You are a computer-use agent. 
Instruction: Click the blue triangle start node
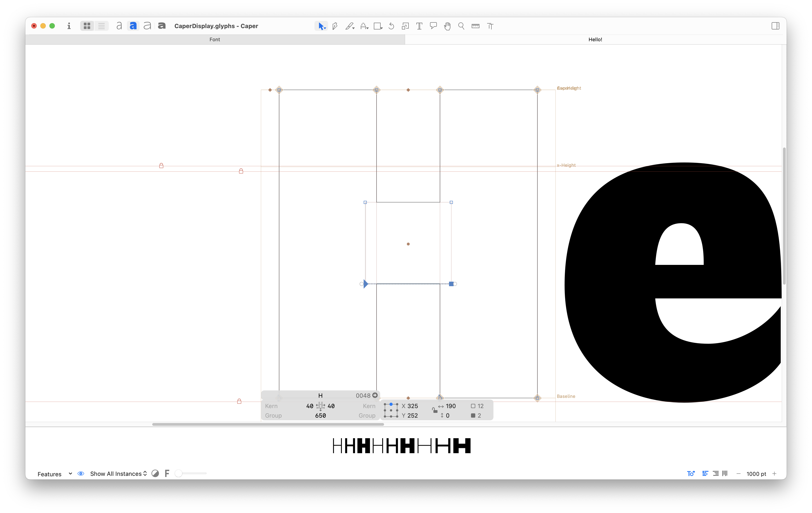pos(365,284)
